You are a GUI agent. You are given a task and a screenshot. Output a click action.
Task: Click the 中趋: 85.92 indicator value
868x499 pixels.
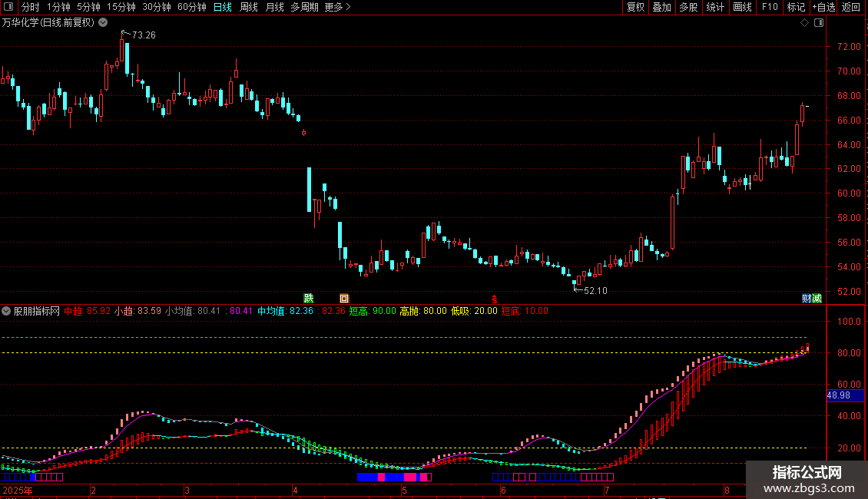pyautogui.click(x=87, y=311)
